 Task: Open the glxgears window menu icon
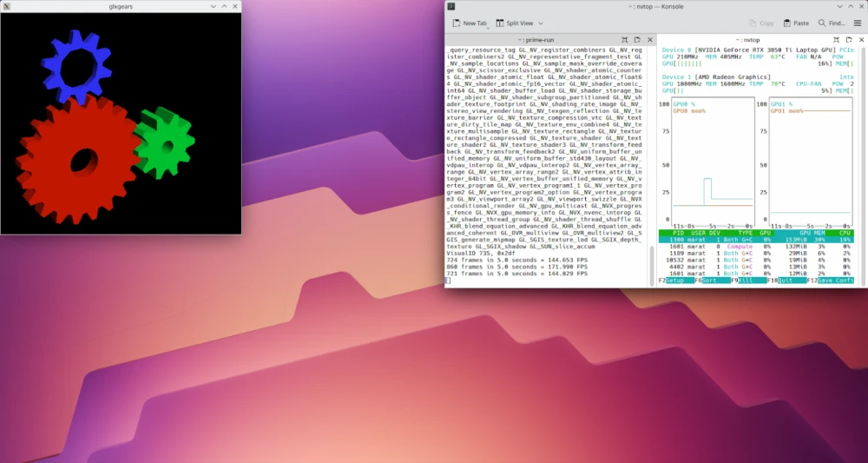tap(7, 6)
